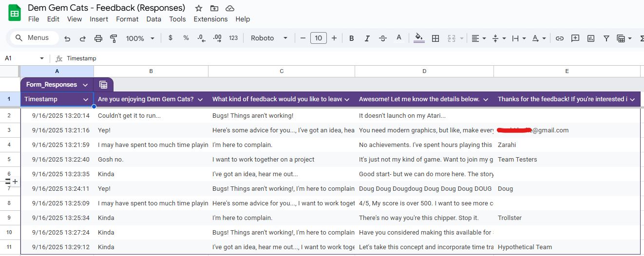Open the Format menu
Screen dimensions: 644x256
127,19
